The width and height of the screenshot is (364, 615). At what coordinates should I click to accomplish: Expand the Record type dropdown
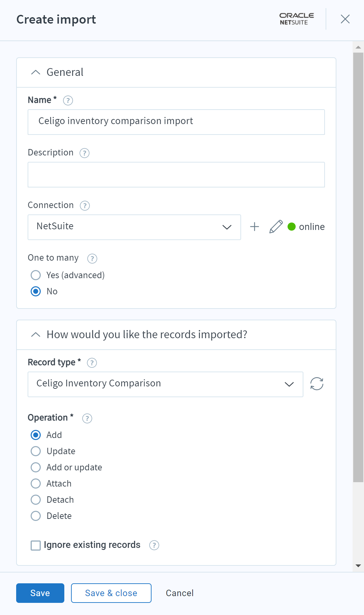[x=165, y=384]
